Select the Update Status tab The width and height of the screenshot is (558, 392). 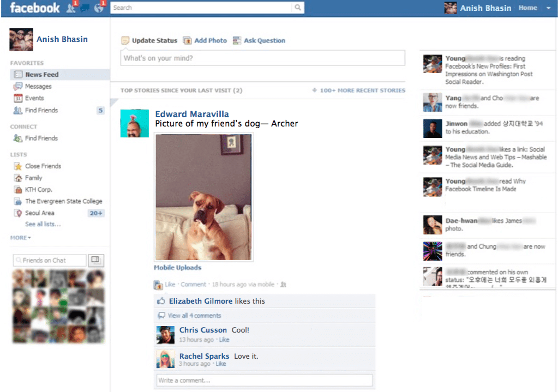coord(154,40)
